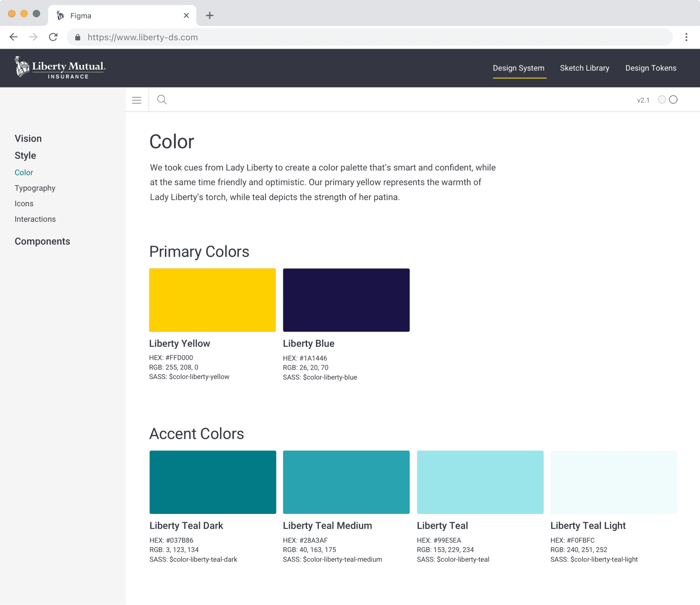Click HEX: #1A1446 text
The width and height of the screenshot is (700, 605).
[x=305, y=358]
